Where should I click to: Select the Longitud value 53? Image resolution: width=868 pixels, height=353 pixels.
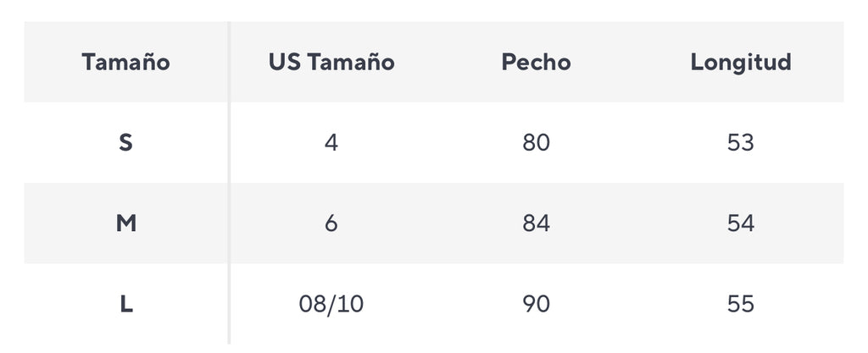[x=741, y=142]
